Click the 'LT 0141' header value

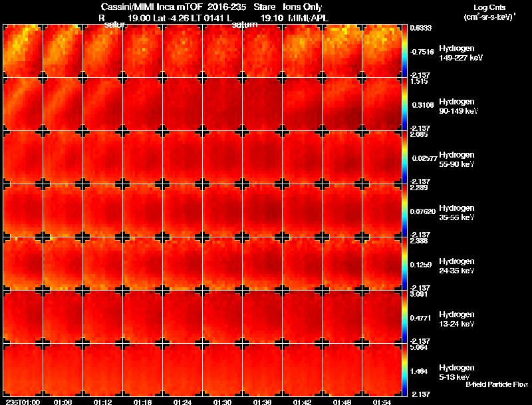click(x=207, y=18)
